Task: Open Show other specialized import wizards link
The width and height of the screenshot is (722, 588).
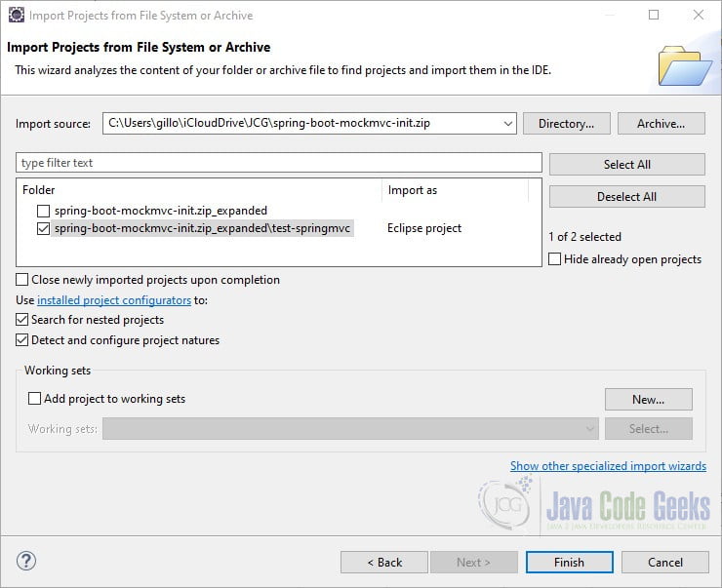Action: (x=608, y=466)
